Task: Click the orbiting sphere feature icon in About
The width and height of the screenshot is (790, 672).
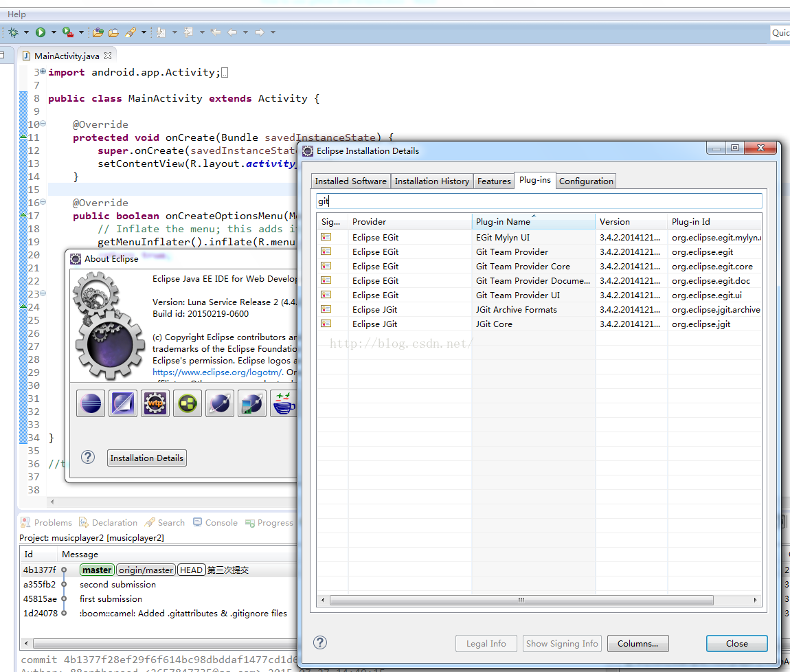Action: pyautogui.click(x=220, y=403)
